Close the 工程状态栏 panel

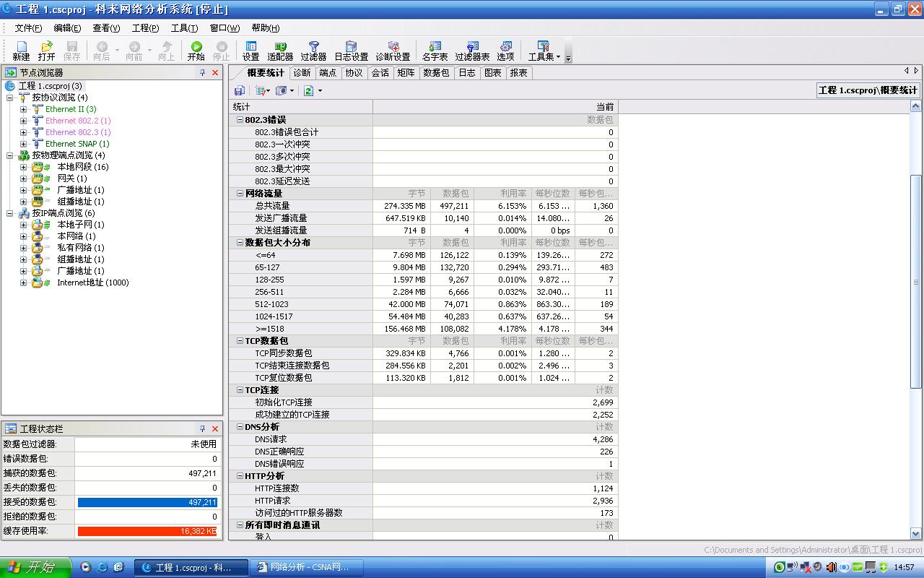pyautogui.click(x=215, y=428)
